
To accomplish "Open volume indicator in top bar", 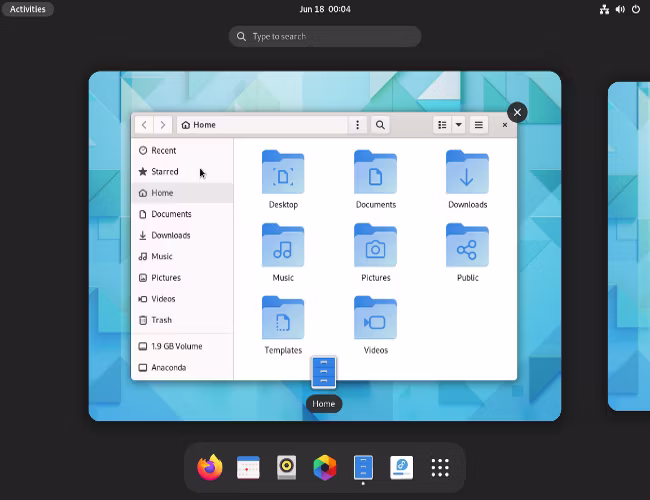I will pyautogui.click(x=620, y=9).
